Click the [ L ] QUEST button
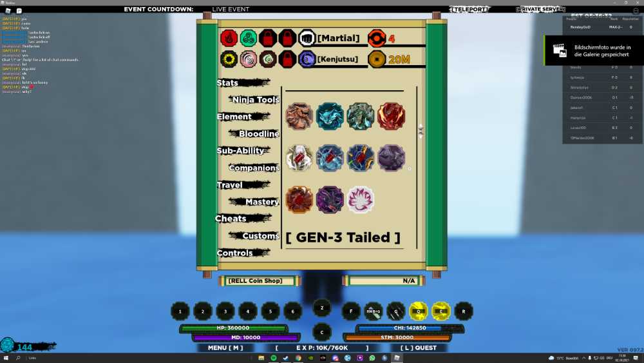 pyautogui.click(x=418, y=348)
